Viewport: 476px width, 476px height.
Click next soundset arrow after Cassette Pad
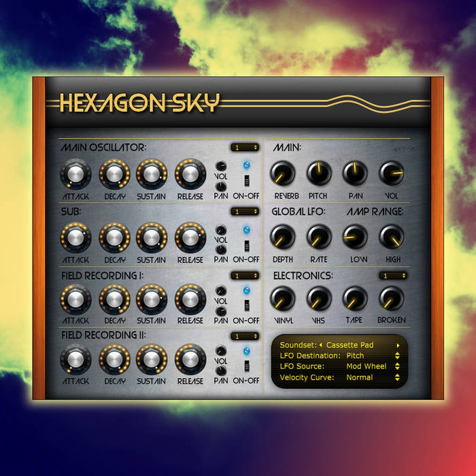click(399, 345)
